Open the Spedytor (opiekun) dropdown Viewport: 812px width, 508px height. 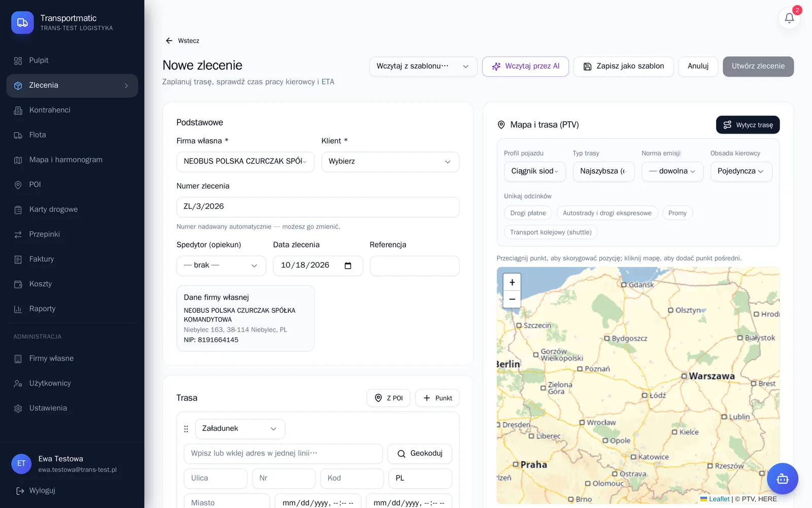pyautogui.click(x=221, y=266)
